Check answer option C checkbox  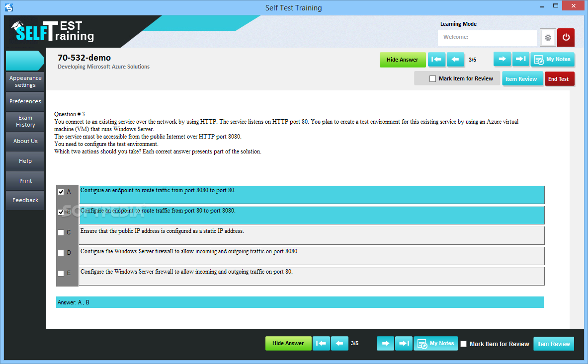(x=61, y=232)
